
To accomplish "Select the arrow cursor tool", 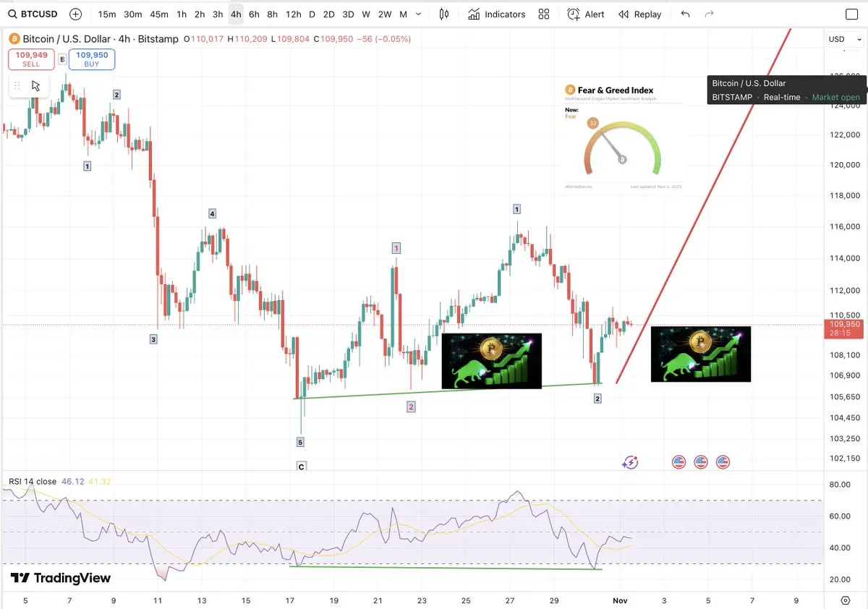I will 36,85.
